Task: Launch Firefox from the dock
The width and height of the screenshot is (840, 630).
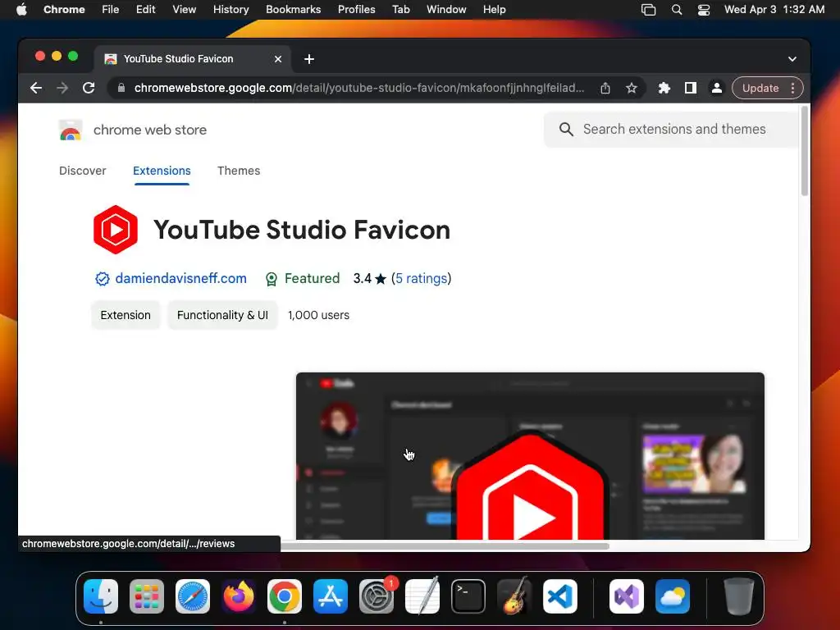Action: tap(239, 596)
